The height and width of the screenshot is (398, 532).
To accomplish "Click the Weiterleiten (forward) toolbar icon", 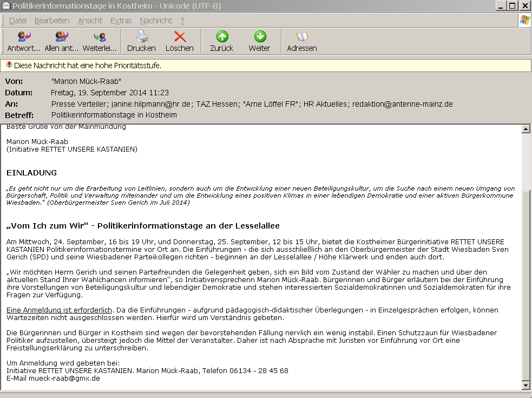I will 100,37.
